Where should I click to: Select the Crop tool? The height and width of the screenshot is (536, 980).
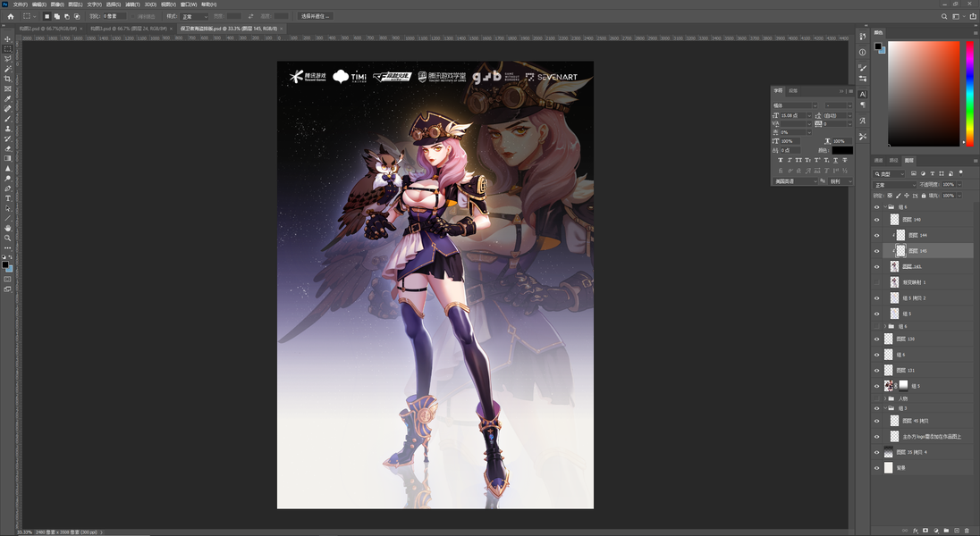coord(7,79)
